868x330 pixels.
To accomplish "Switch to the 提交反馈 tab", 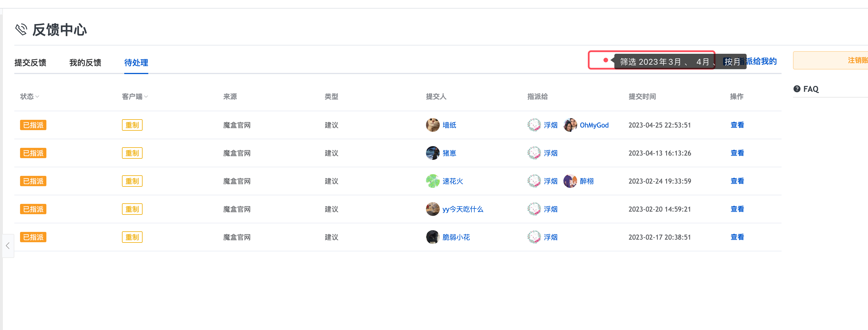I will [x=30, y=63].
